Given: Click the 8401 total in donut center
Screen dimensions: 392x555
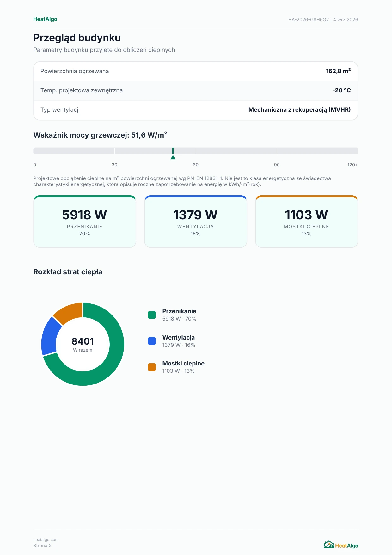Looking at the screenshot, I should [83, 341].
